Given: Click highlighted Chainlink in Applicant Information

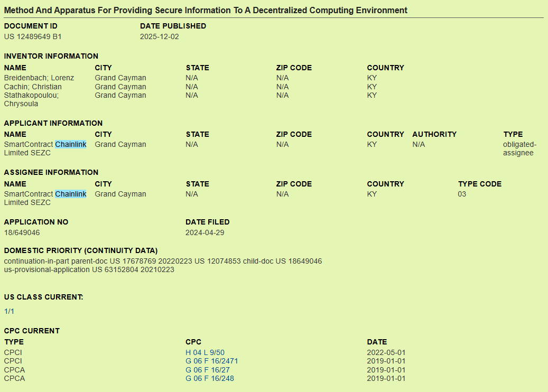Looking at the screenshot, I should (x=71, y=144).
